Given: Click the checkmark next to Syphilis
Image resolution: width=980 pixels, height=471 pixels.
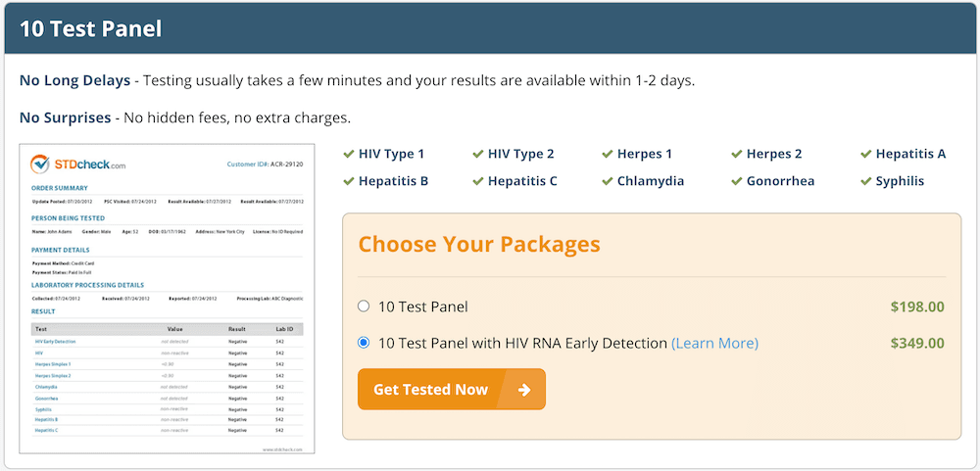Looking at the screenshot, I should [x=866, y=181].
